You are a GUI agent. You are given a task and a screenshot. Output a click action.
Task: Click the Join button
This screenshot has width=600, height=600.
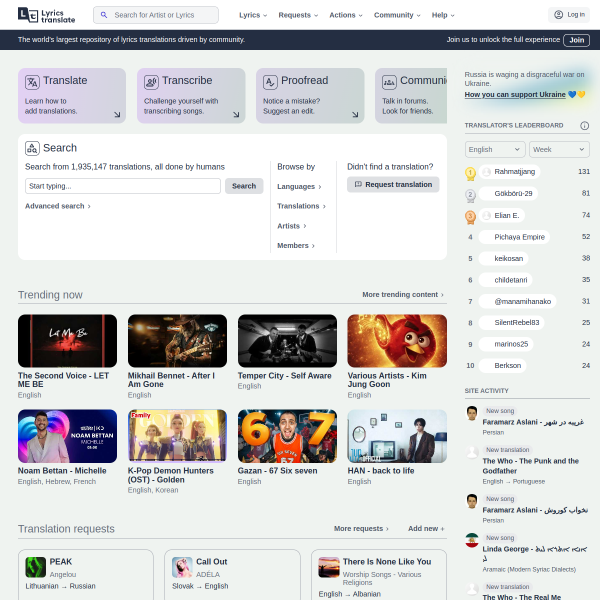pyautogui.click(x=576, y=40)
